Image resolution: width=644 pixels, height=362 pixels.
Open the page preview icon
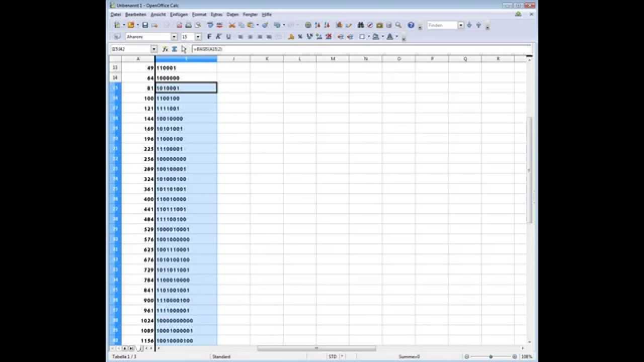(198, 25)
